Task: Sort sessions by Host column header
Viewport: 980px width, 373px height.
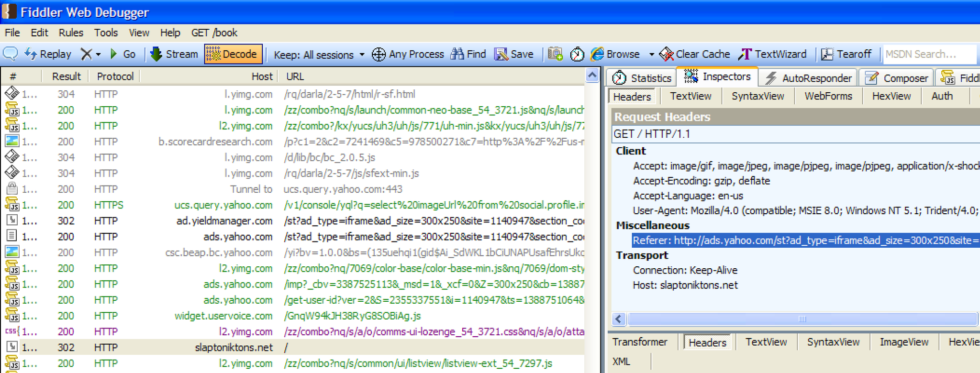Action: pyautogui.click(x=210, y=77)
